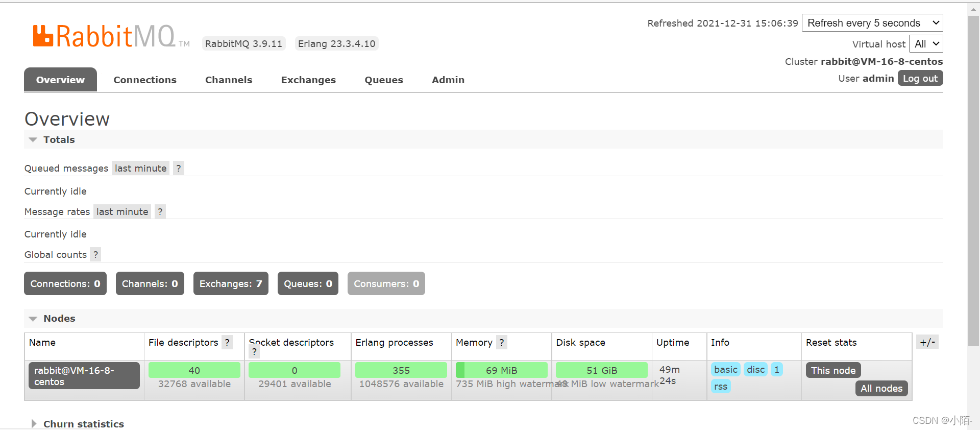
Task: Click the Memory usage bar showing 69 MiB
Action: coord(501,370)
